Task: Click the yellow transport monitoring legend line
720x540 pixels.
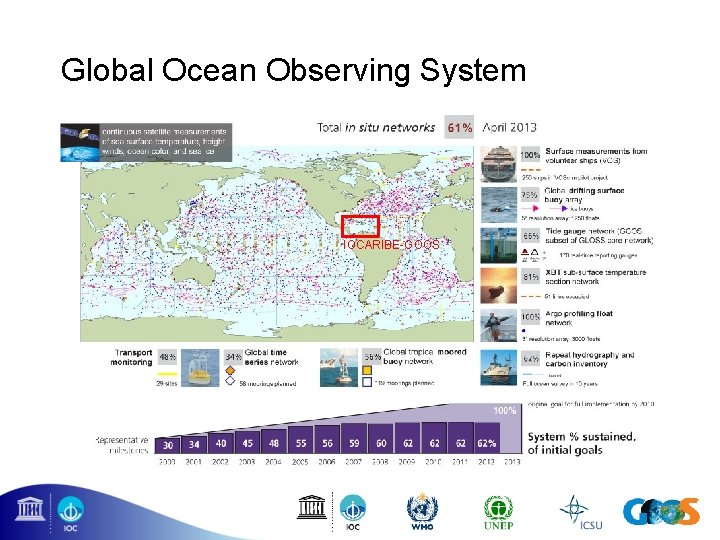Action: [x=167, y=374]
